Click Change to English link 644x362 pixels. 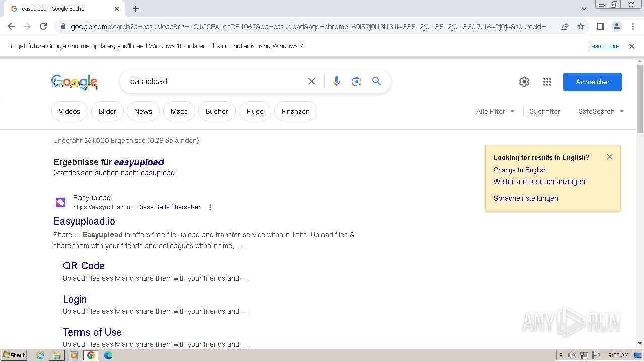click(520, 170)
